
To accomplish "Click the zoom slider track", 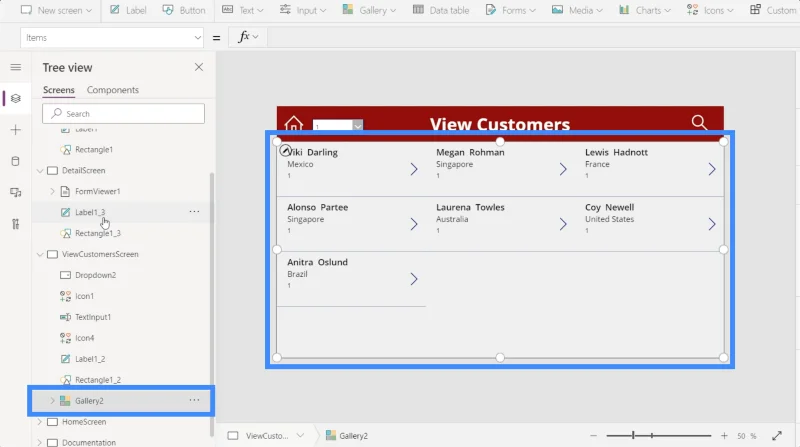I will pyautogui.click(x=659, y=436).
